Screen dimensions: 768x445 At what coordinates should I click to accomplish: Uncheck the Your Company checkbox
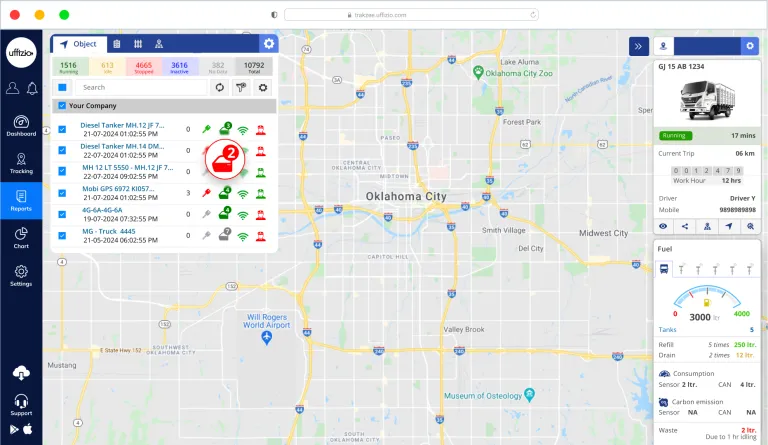coord(62,105)
